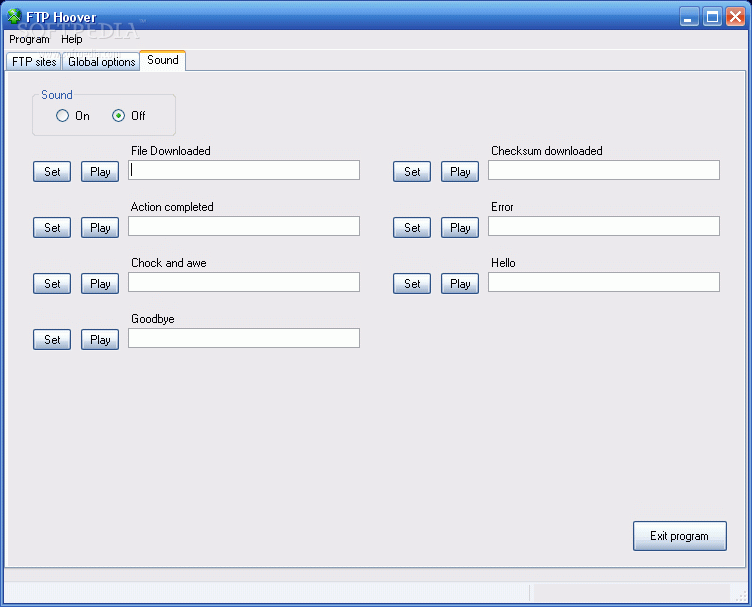Play the Checksum downloaded sound

tap(460, 172)
